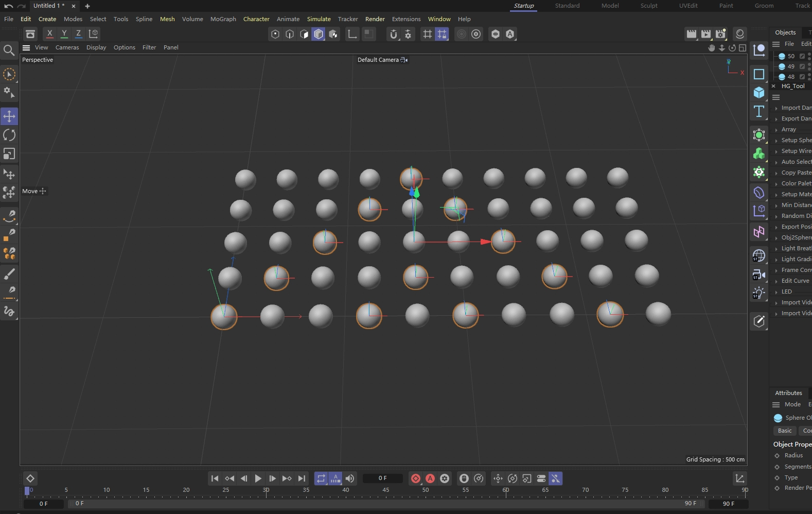Screen dimensions: 812x514
Task: Play the animation forward
Action: pyautogui.click(x=258, y=478)
